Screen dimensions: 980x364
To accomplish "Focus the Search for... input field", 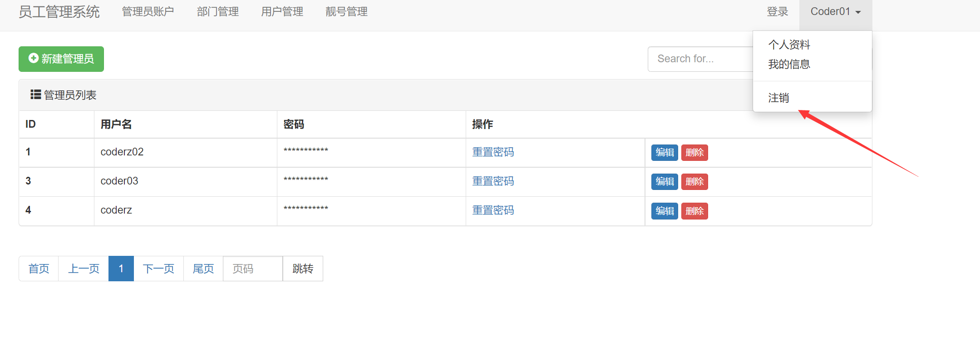I will (700, 59).
